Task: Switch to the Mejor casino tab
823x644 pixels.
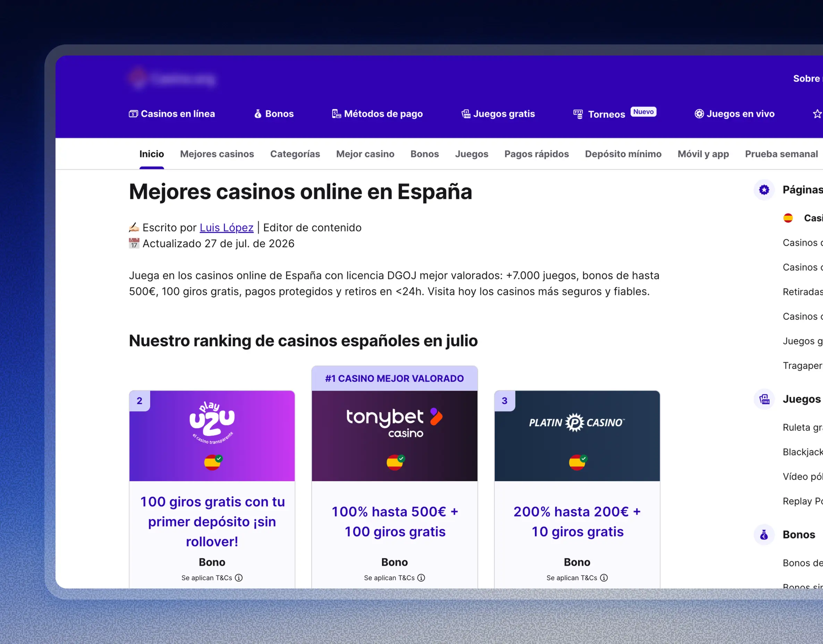Action: click(365, 154)
